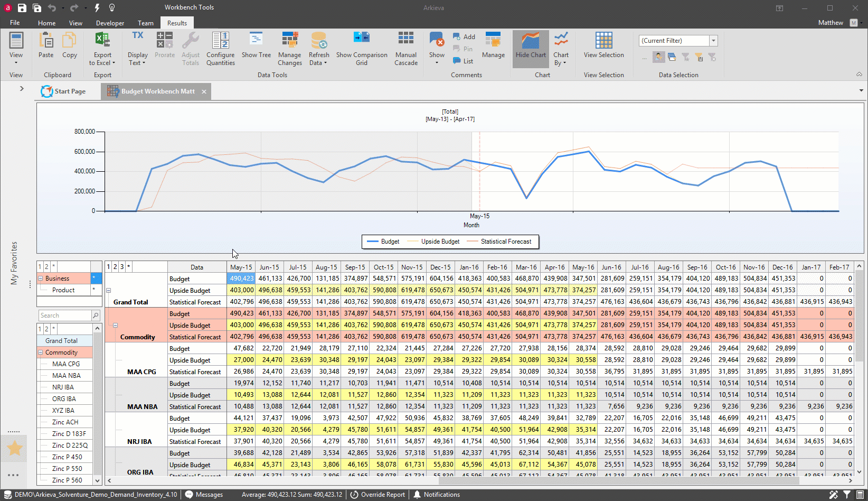Open Manage Changes tool

pos(290,49)
